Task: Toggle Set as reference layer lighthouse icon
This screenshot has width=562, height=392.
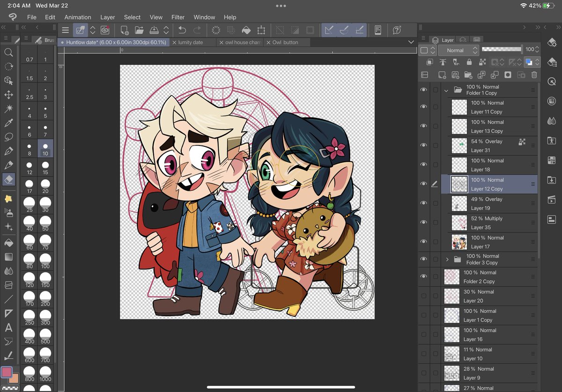Action: [443, 62]
